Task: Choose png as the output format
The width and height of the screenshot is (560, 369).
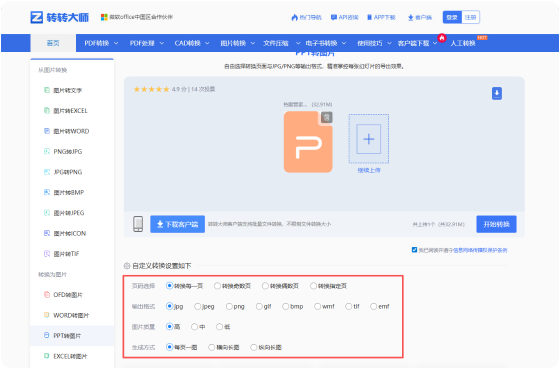Action: (x=229, y=306)
